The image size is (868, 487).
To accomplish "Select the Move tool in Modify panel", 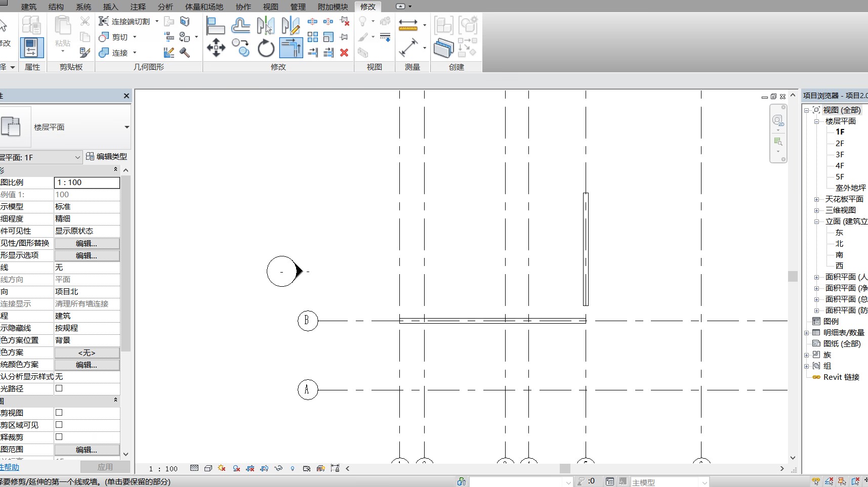I will [216, 48].
